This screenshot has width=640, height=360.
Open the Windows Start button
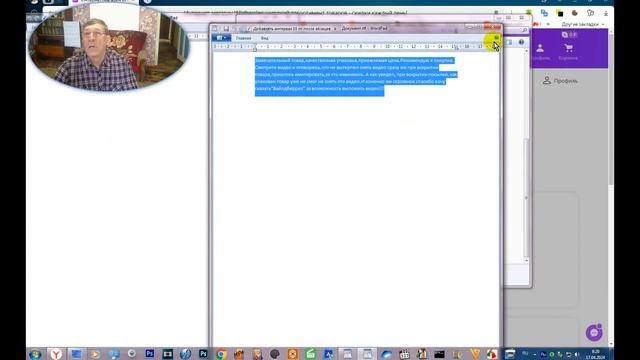(35, 354)
